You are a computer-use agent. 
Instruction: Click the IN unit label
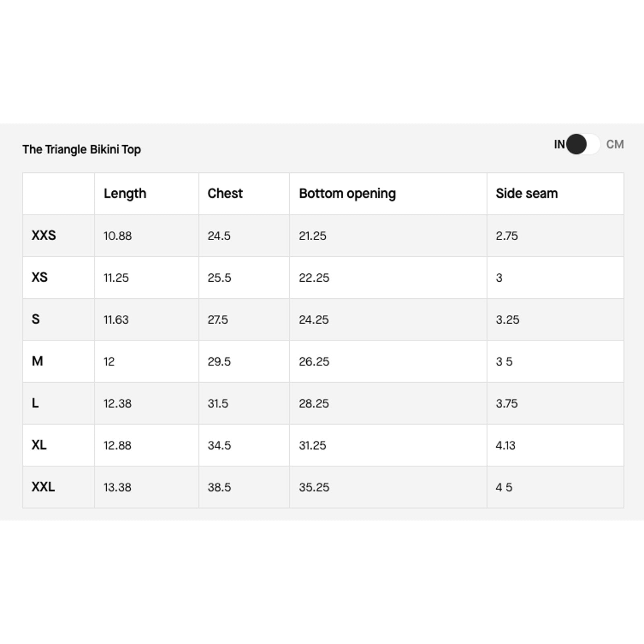tap(559, 144)
